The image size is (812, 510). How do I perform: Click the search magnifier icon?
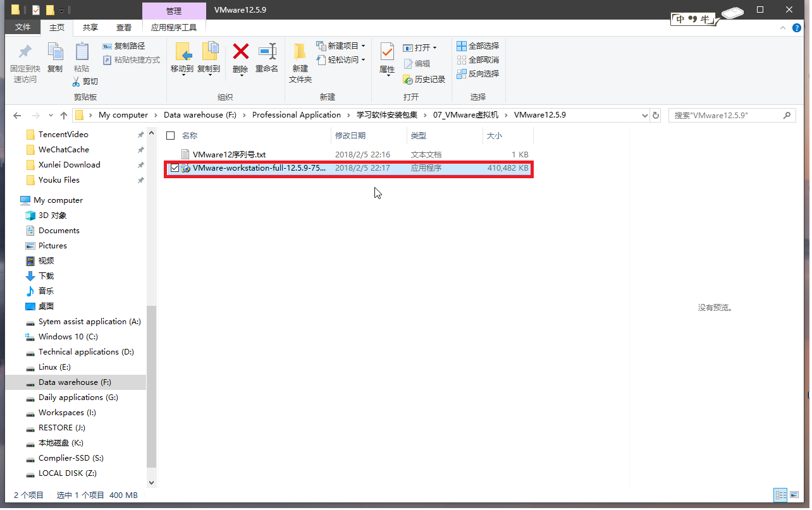click(x=787, y=116)
